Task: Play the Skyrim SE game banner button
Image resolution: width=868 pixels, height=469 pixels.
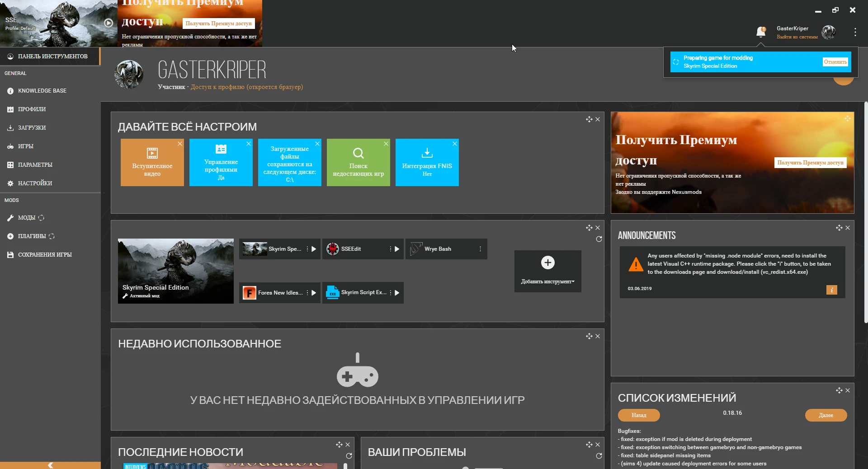Action: tap(108, 23)
